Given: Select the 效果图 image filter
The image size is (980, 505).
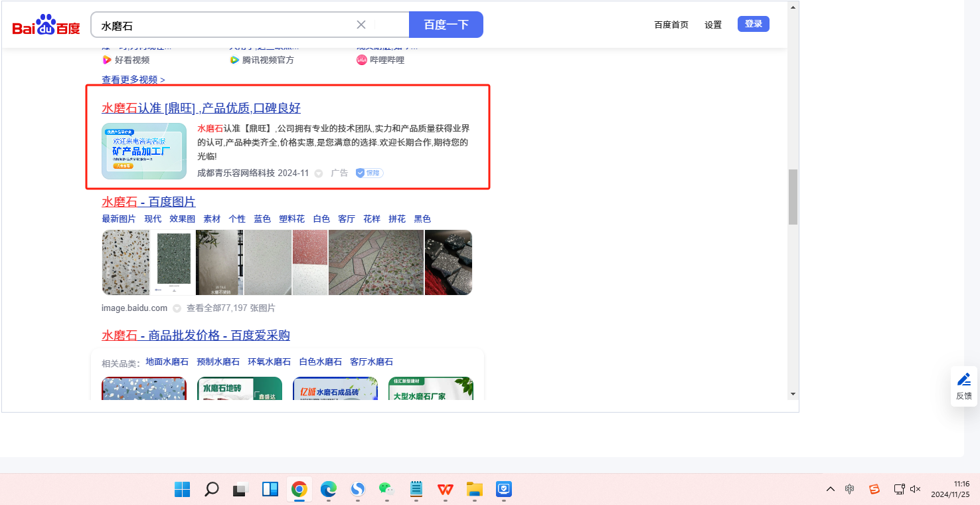Looking at the screenshot, I should (x=183, y=219).
